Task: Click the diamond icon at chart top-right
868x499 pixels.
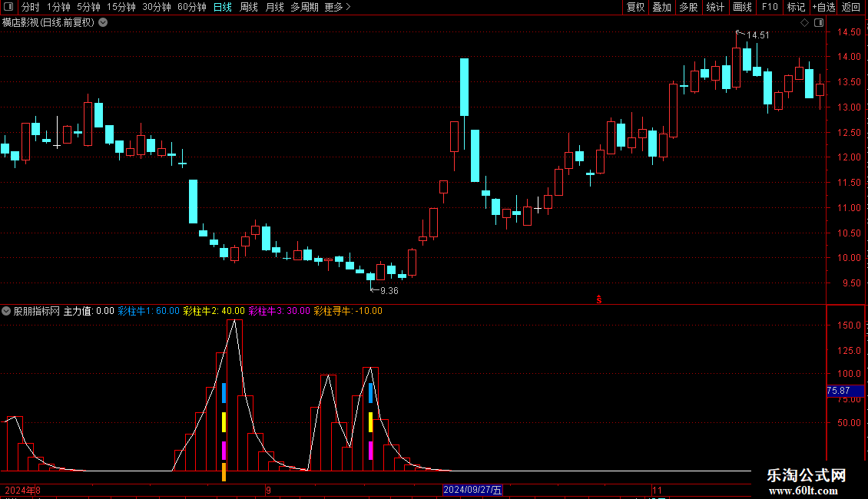Action: [x=805, y=23]
